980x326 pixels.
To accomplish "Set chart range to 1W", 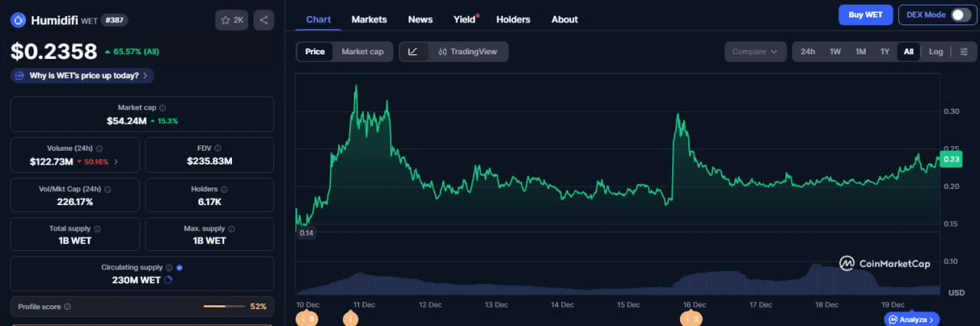I will click(x=835, y=52).
